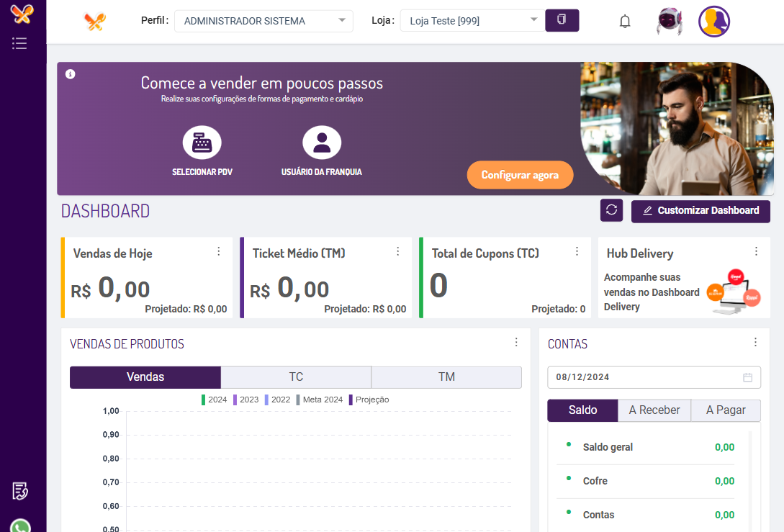Toggle the Meta 2024 legend series
The height and width of the screenshot is (532, 784).
pos(318,400)
